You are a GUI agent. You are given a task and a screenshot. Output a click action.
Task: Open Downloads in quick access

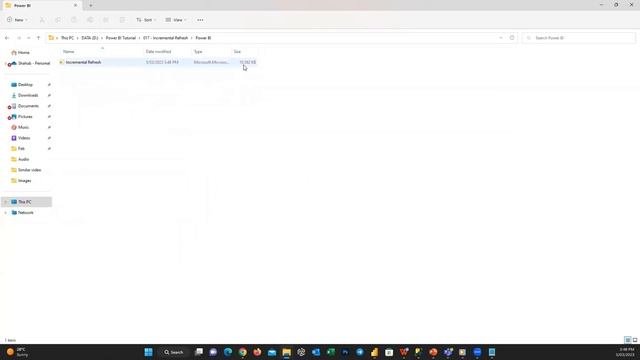coord(28,96)
